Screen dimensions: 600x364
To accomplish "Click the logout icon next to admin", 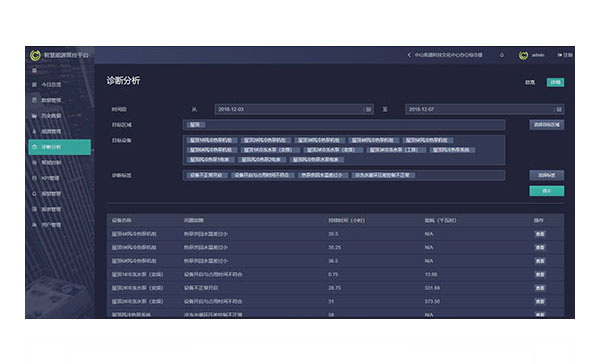I will point(565,55).
